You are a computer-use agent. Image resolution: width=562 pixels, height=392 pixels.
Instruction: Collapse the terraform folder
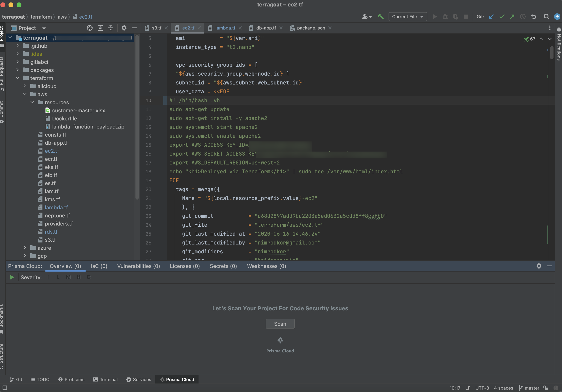coord(17,78)
